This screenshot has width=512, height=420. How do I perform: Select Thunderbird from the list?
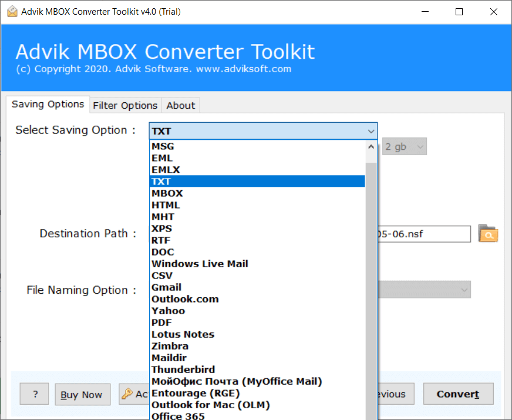click(257, 369)
